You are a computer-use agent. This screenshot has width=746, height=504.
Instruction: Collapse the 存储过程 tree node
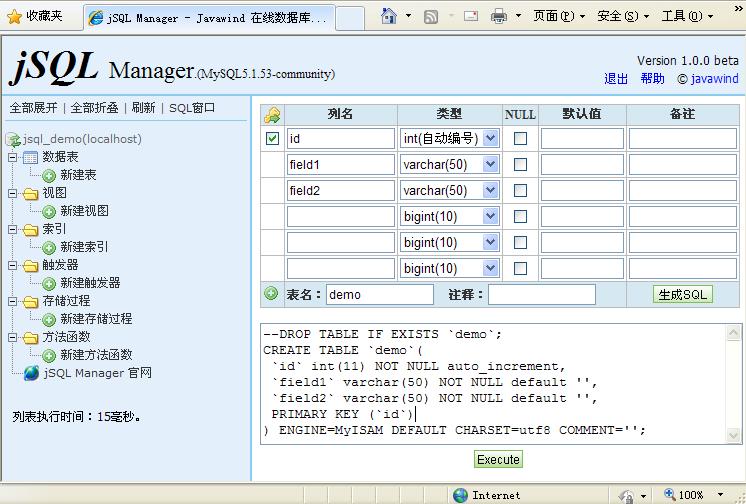pyautogui.click(x=12, y=301)
